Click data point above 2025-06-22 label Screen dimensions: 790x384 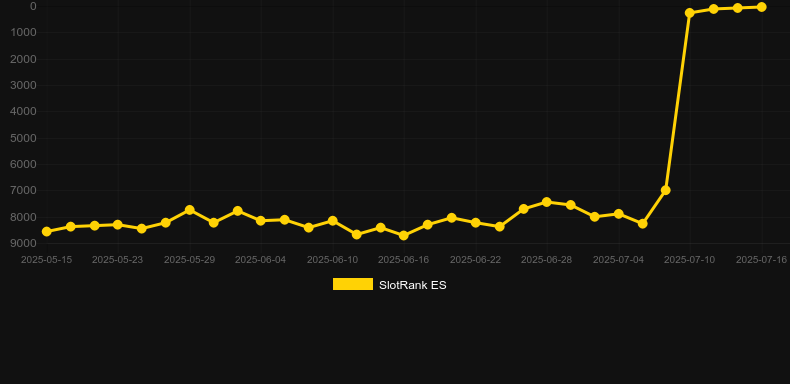[x=476, y=222]
